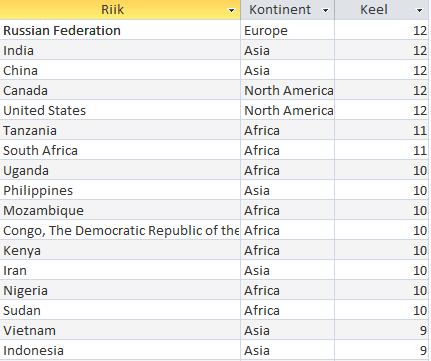
Task: Open the Kontinent column filter dropdown arrow
Action: coord(325,10)
